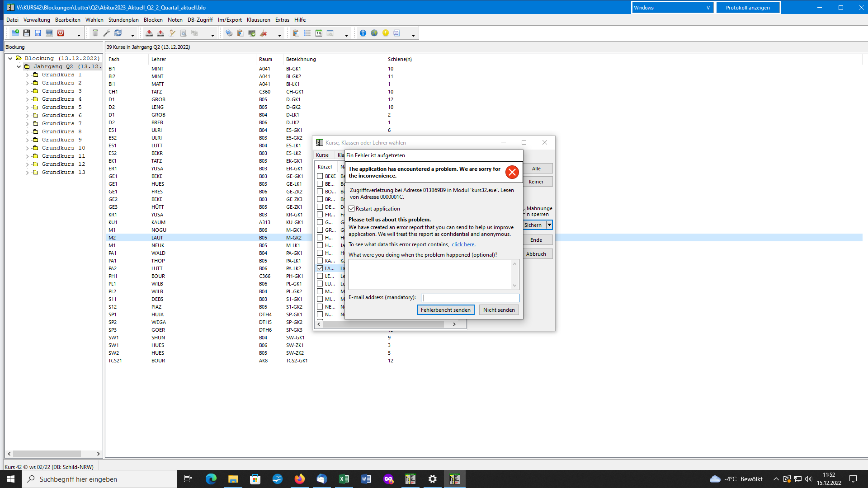Click the black floppy disk save icon

coord(27,33)
